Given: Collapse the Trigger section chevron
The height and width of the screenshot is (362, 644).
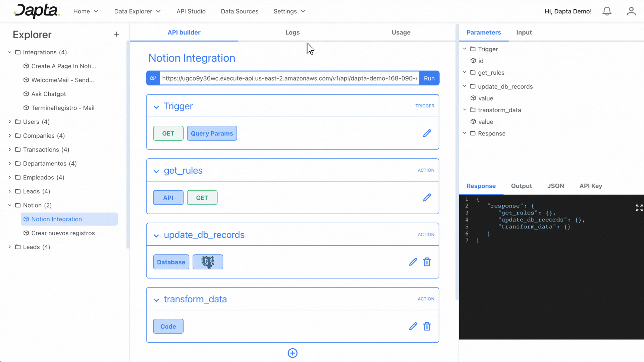Looking at the screenshot, I should (x=156, y=107).
